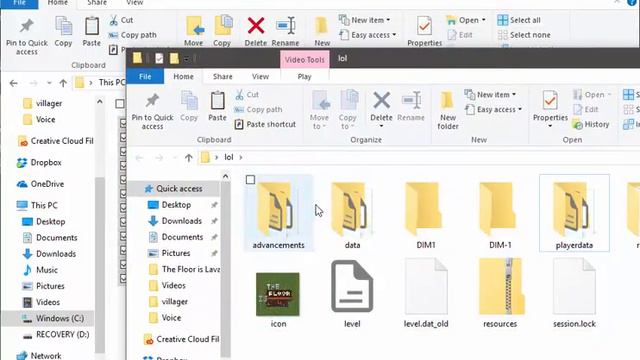
Task: Open Easy access dropdown in lol window
Action: point(493,109)
